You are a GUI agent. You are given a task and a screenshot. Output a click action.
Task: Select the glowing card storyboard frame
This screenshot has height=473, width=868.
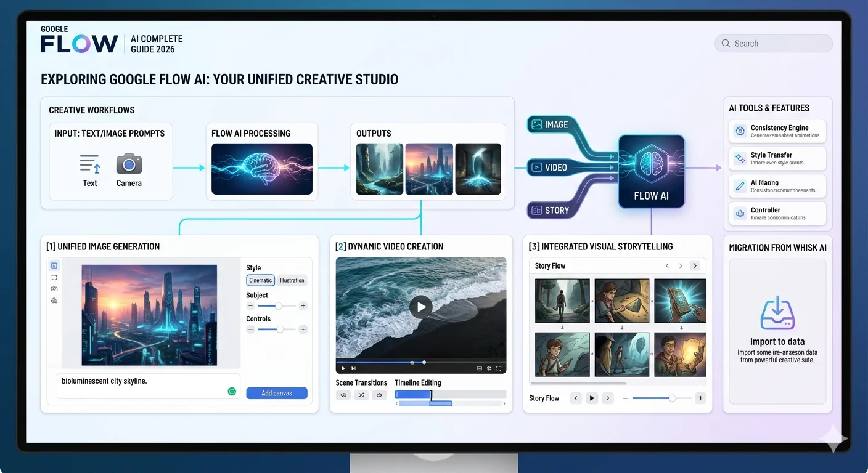click(x=680, y=301)
